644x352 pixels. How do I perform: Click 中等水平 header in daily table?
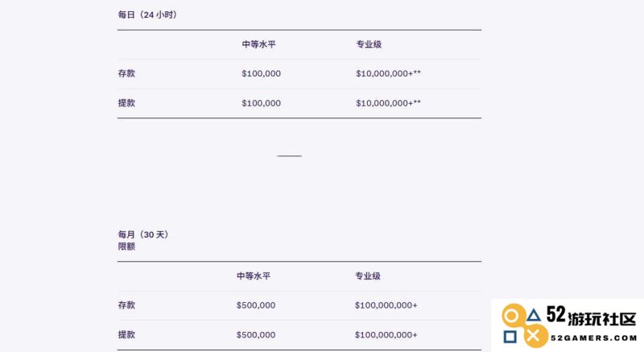[258, 44]
